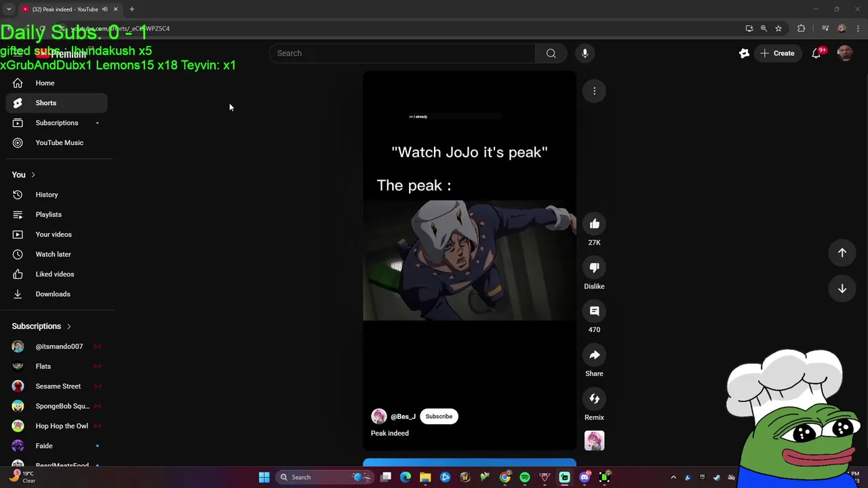Open Sesame Street channel subscription
The image size is (868, 488).
[x=57, y=386]
